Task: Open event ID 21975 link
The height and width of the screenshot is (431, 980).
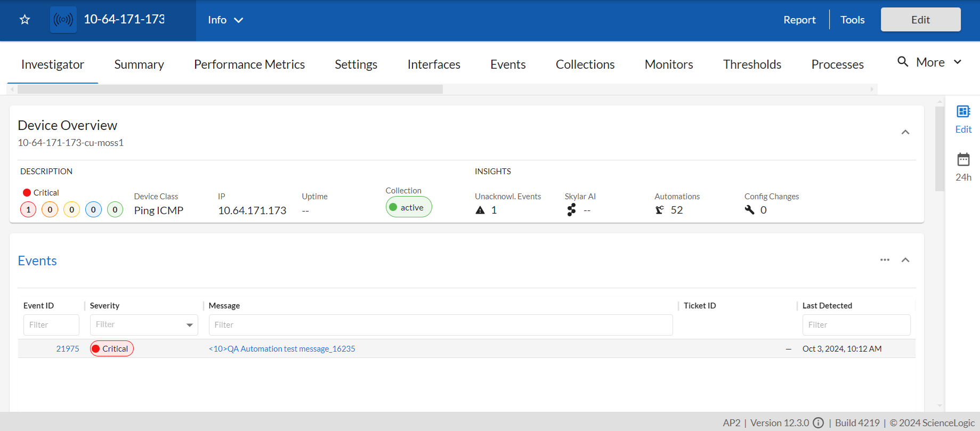Action: [68, 349]
